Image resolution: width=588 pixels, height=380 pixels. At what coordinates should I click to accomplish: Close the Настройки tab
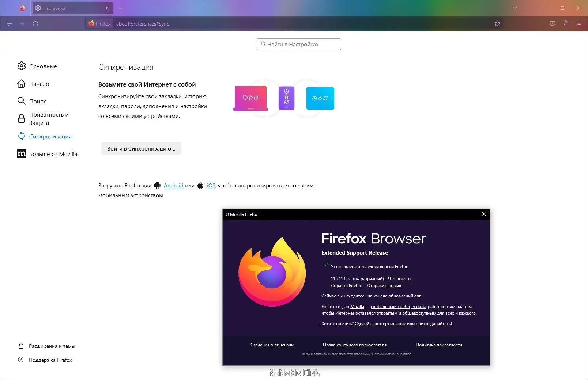107,8
